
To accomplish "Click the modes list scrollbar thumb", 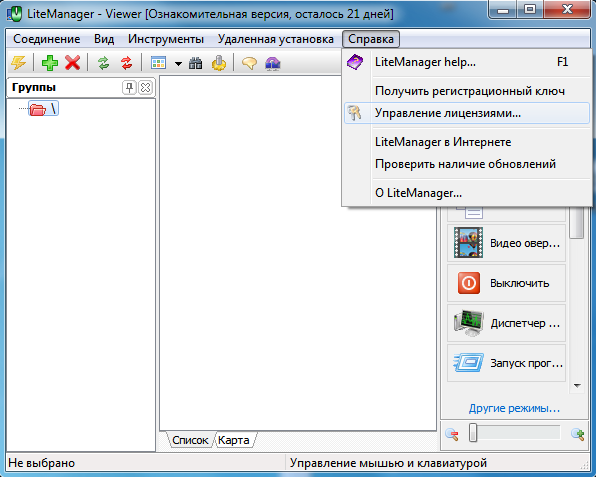I will pos(577,223).
